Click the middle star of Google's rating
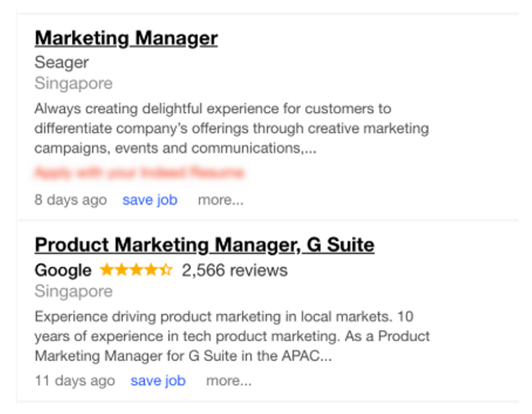This screenshot has width=532, height=414. click(136, 270)
